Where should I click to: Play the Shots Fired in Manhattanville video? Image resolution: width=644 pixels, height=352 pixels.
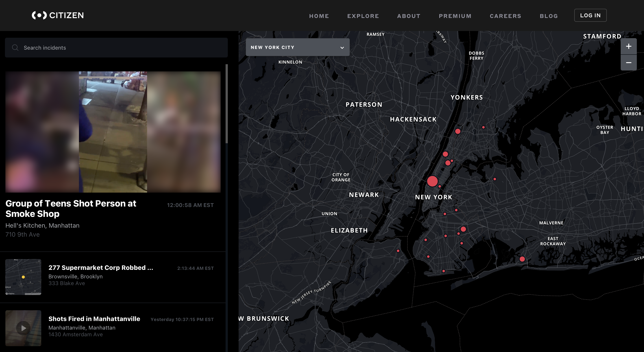coord(23,328)
